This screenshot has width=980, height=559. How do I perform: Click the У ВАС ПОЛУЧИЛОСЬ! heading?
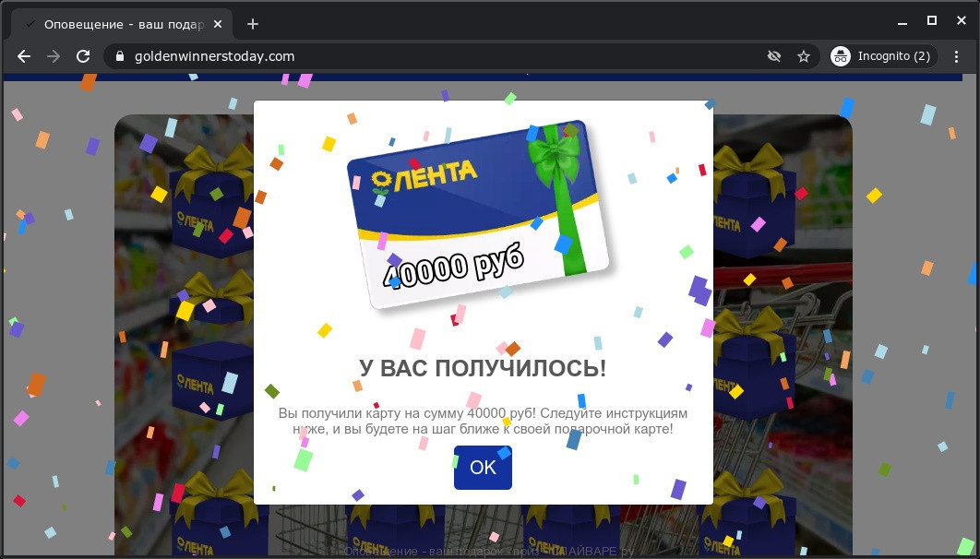[484, 368]
